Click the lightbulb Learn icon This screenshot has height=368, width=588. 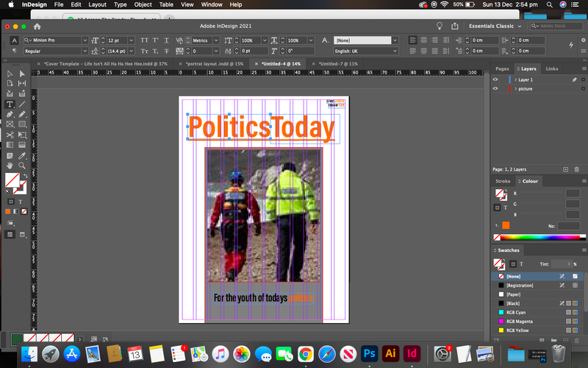[439, 26]
